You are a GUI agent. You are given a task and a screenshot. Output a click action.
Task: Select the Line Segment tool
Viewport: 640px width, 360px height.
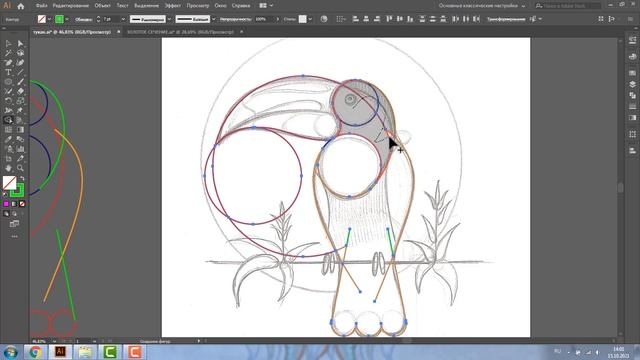pos(20,72)
